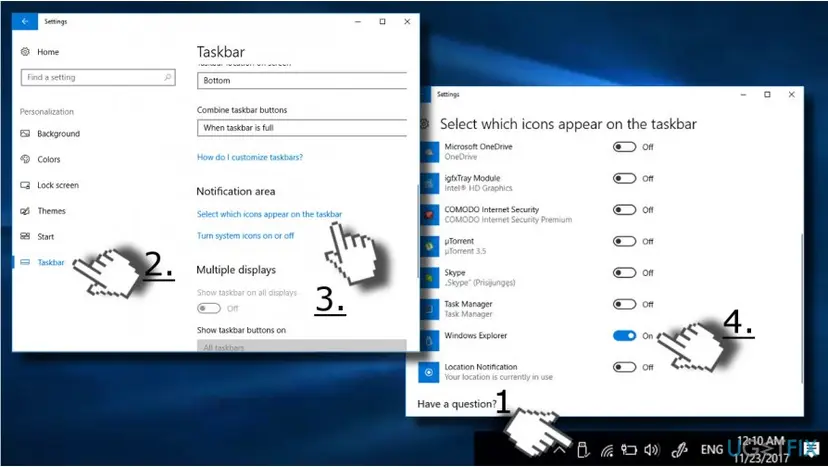Close the icons selection settings window

[x=792, y=95]
